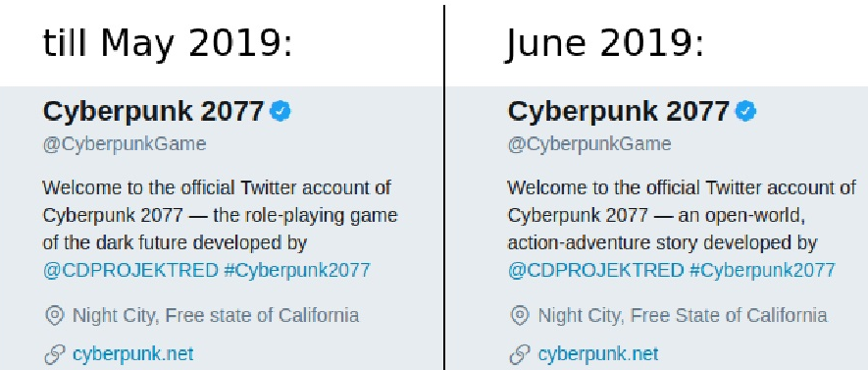The height and width of the screenshot is (370, 868).
Task: Click chain link icon in right profile
Action: point(519,354)
